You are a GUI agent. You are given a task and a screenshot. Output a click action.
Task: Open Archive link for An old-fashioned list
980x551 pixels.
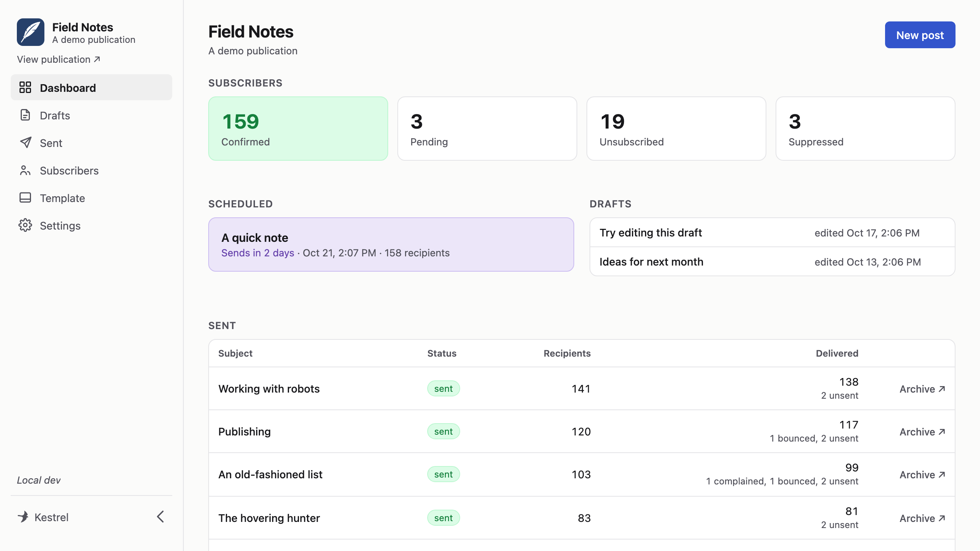coord(923,474)
